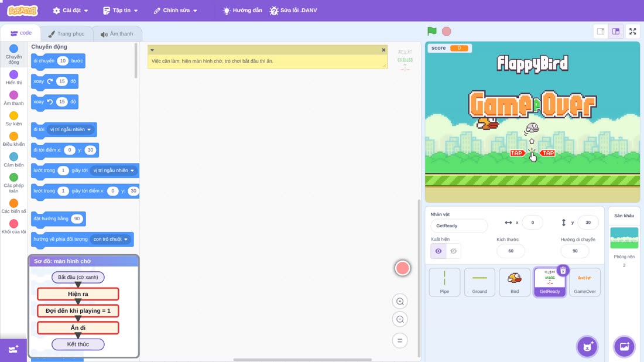This screenshot has height=362, width=644.
Task: Switch to large stage layout
Action: 616,31
